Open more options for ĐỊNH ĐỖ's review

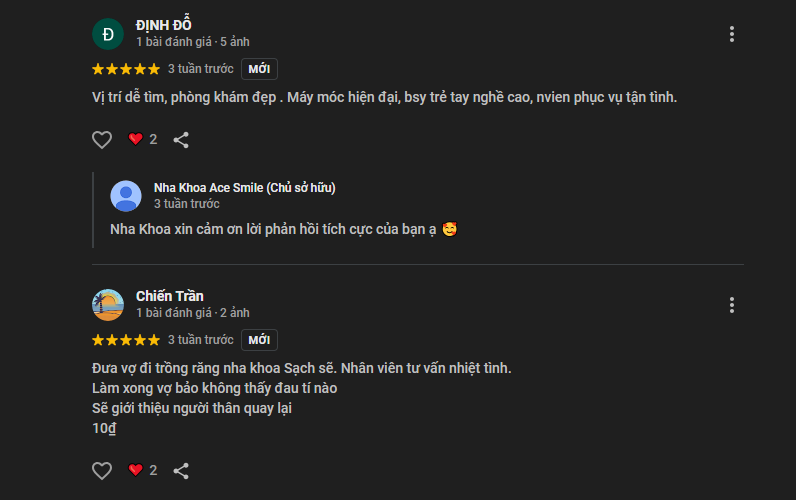(x=732, y=34)
